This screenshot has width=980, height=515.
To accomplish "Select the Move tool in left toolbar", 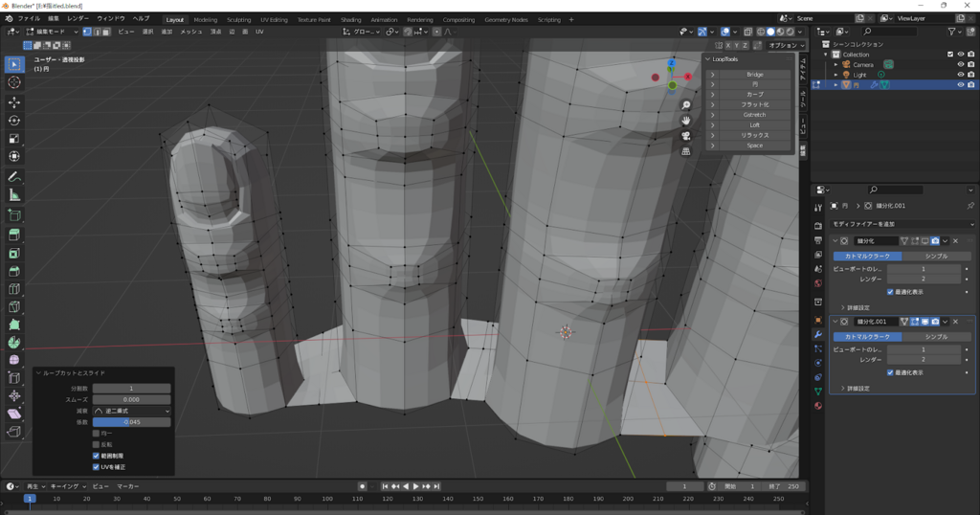I will [x=14, y=101].
